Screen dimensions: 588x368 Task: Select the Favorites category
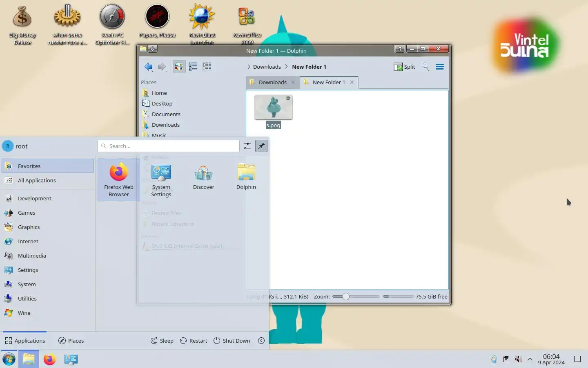[48, 166]
